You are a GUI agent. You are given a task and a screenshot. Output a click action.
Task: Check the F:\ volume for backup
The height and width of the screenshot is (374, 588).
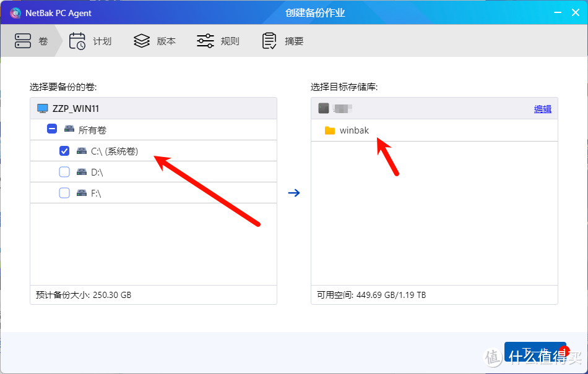point(64,192)
